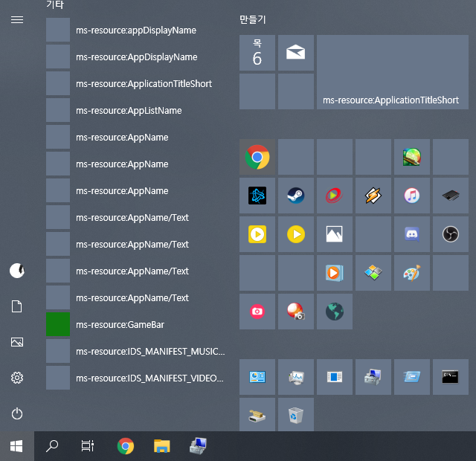Expand the Start menu hamburger button
The image size is (476, 461).
[17, 20]
